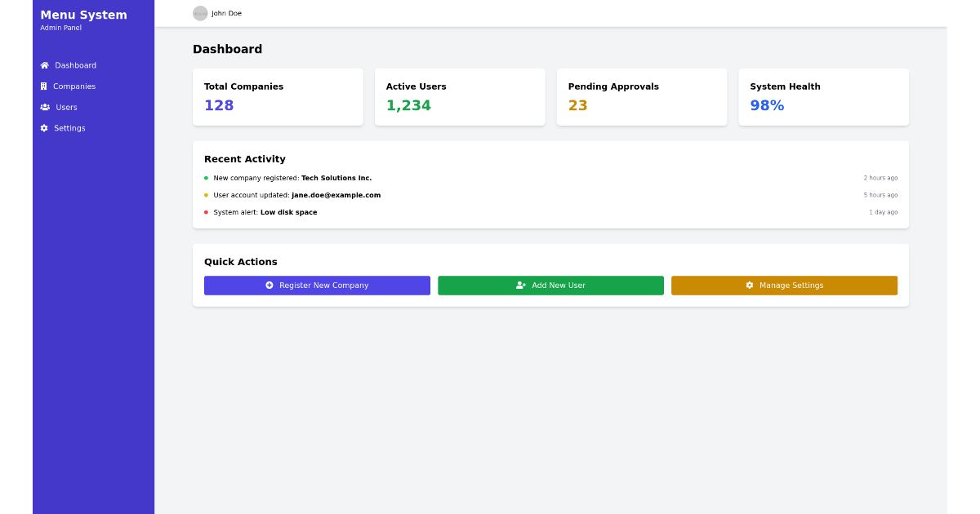The height and width of the screenshot is (514, 980).
Task: Open the Companies sidebar menu item
Action: coord(73,86)
